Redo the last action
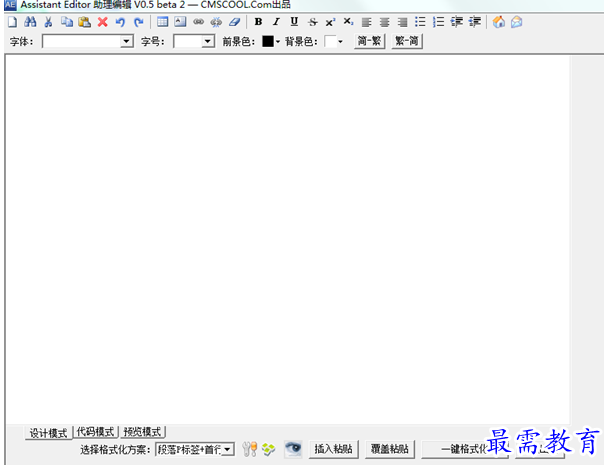 tap(138, 22)
